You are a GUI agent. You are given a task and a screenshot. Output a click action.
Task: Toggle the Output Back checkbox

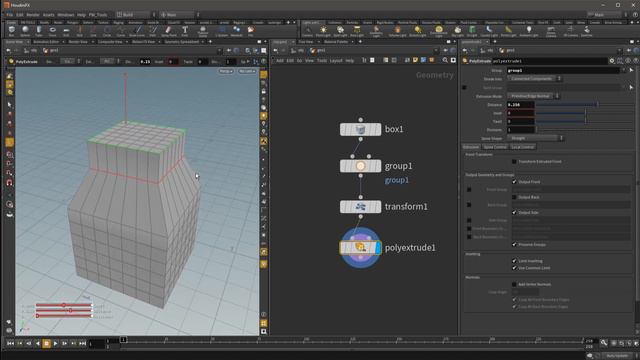tap(514, 197)
